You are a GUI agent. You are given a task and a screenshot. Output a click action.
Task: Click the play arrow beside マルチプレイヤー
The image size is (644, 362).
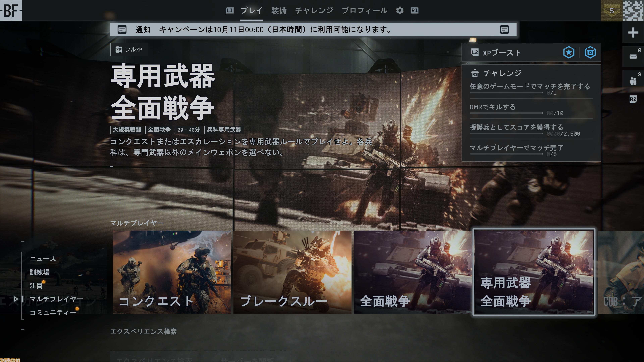click(16, 299)
